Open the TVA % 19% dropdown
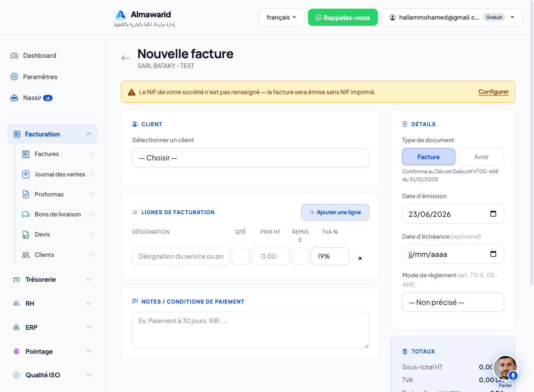534x392 pixels. pyautogui.click(x=330, y=256)
